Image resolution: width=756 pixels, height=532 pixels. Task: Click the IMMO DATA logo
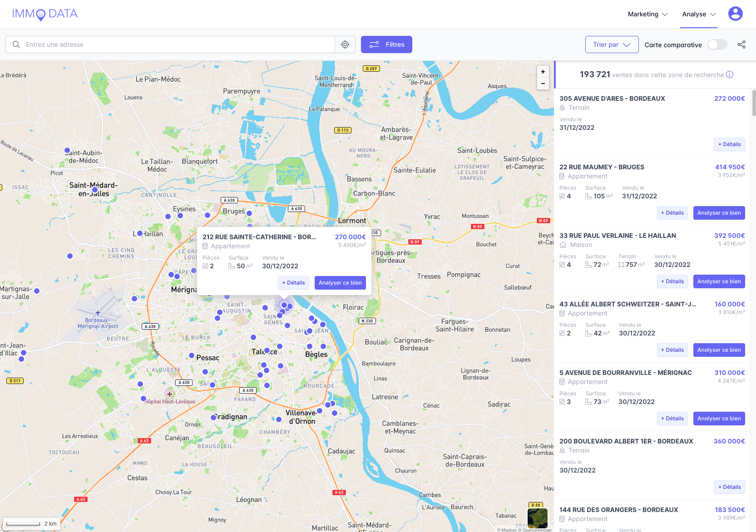[44, 14]
